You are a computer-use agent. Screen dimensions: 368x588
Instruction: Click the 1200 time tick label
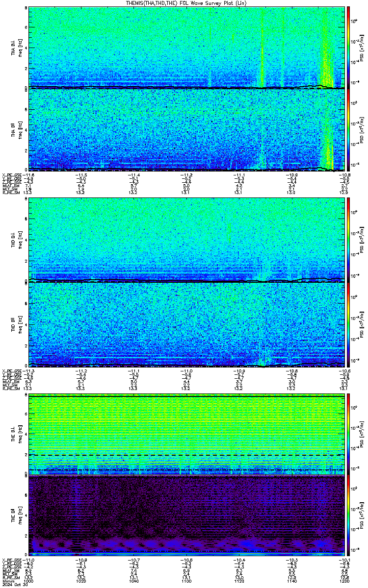[344, 581]
